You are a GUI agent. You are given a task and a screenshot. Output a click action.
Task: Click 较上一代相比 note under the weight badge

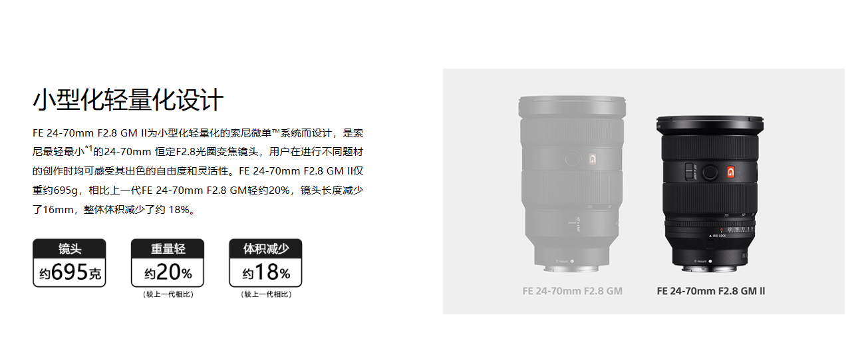pos(168,294)
